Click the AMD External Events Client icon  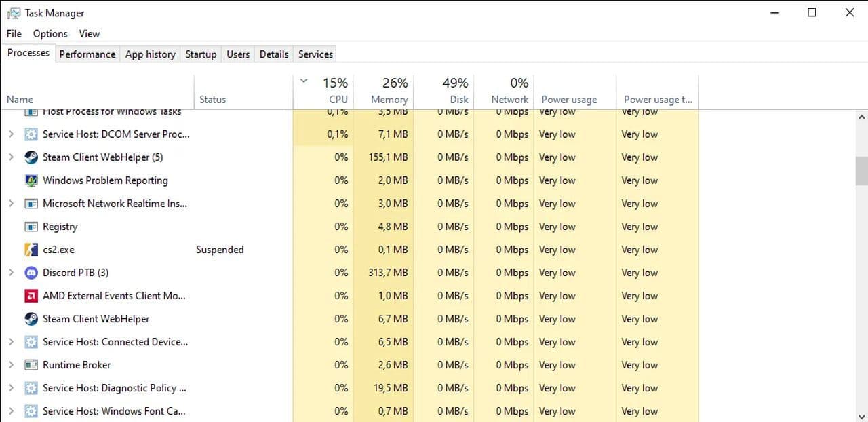coord(31,296)
